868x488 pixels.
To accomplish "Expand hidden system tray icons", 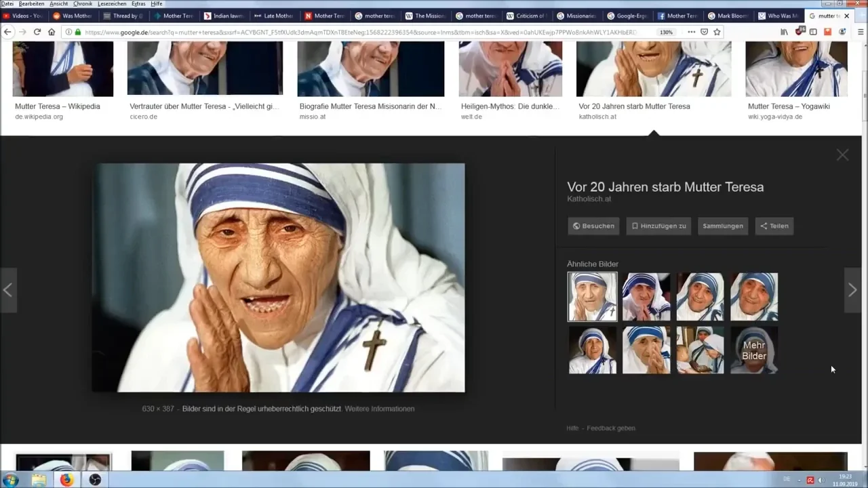I will tap(799, 480).
